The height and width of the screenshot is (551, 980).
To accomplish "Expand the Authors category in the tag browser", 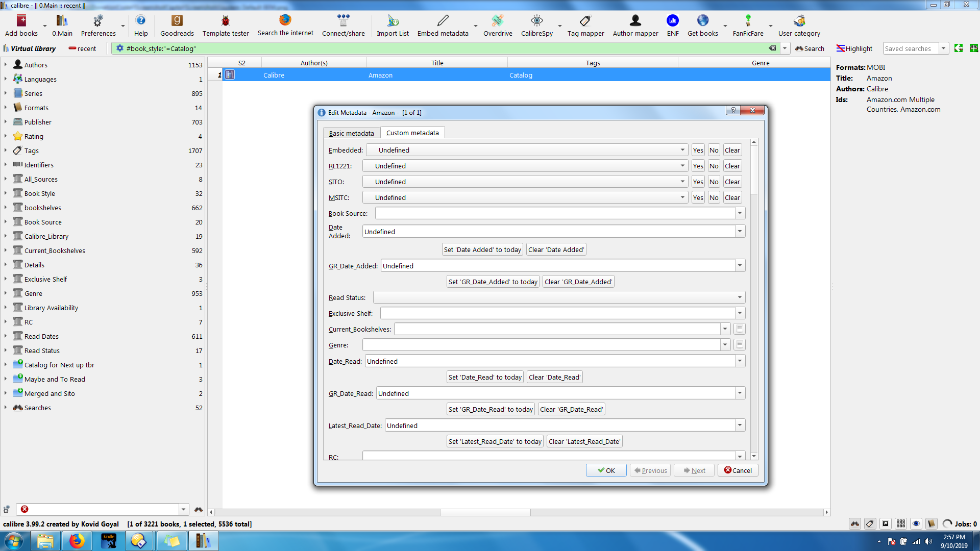I will pyautogui.click(x=6, y=65).
